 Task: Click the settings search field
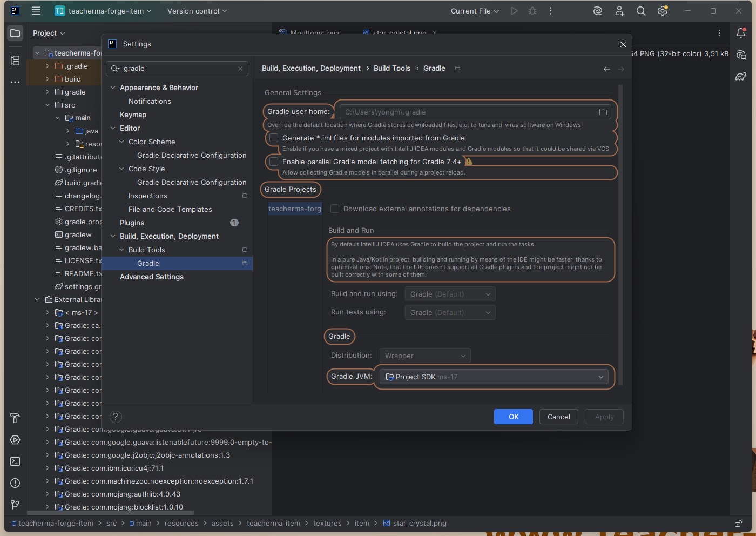pos(177,69)
